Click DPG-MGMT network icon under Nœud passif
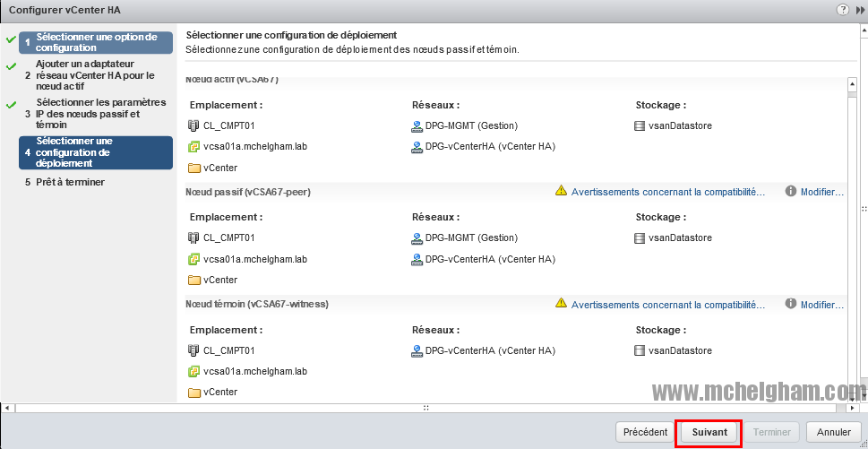Screen dimensions: 868x449 pos(417,238)
